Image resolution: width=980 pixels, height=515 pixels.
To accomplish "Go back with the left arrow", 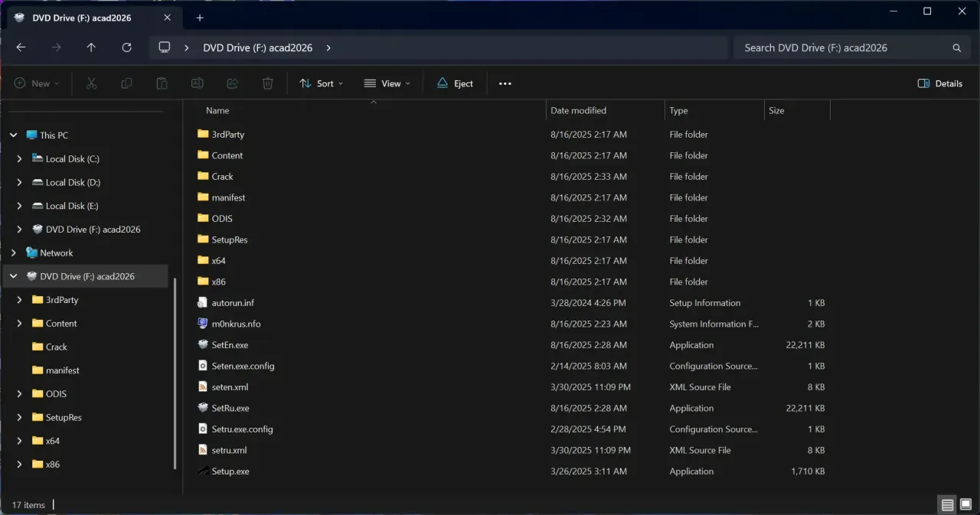I will point(21,47).
